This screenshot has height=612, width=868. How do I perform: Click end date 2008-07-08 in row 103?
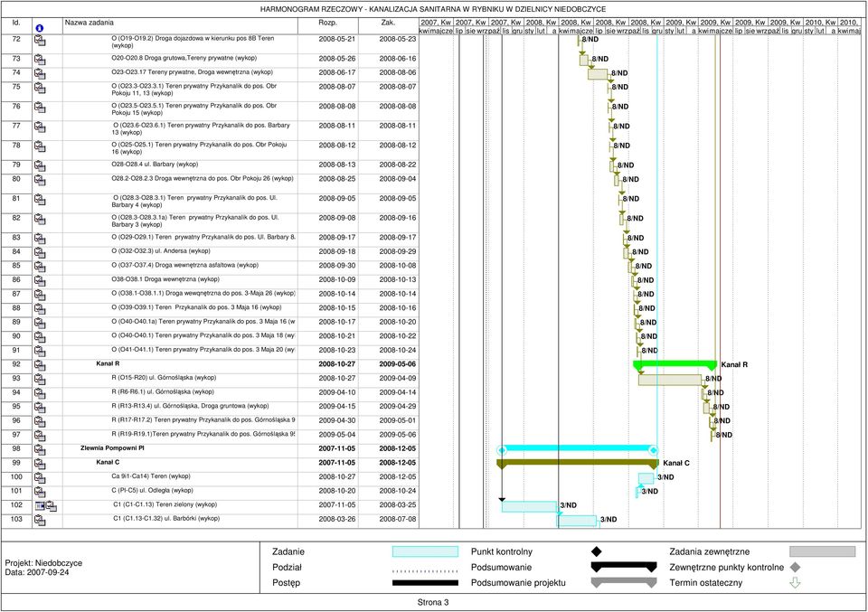398,520
